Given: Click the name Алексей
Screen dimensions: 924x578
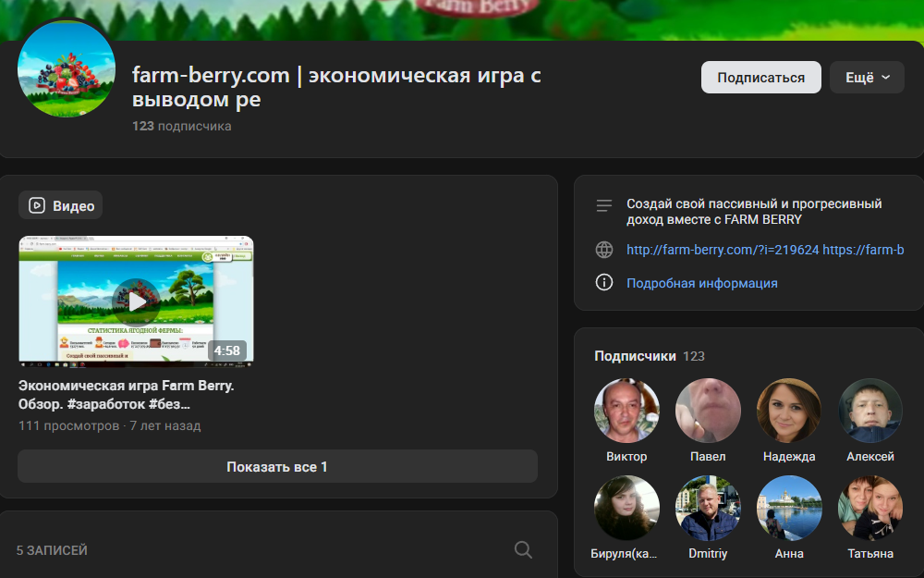Looking at the screenshot, I should [870, 457].
